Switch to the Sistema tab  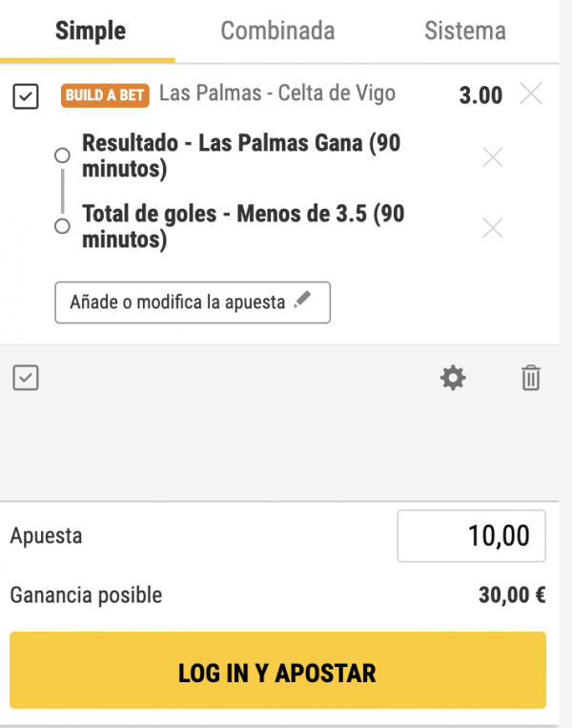465,31
